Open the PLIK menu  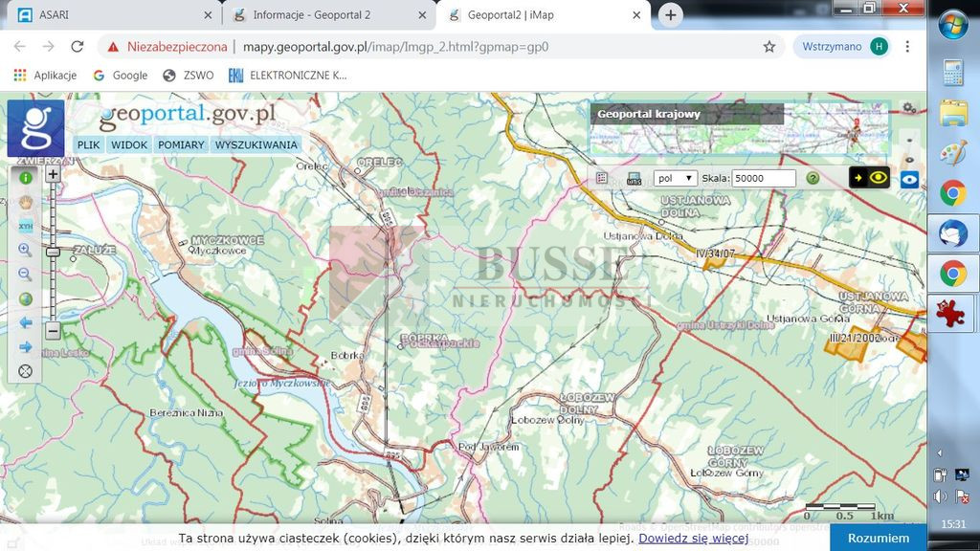pyautogui.click(x=88, y=145)
